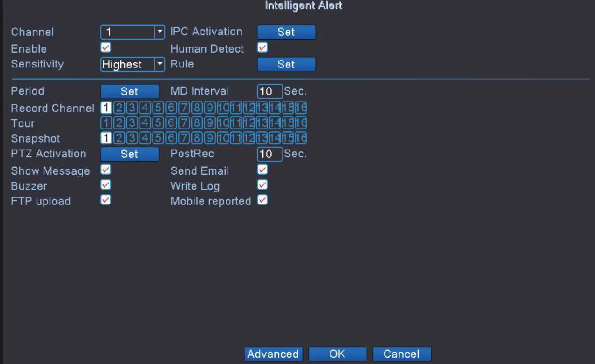Toggle Record Channel 16
Viewport: 595px width, 364px height.
pyautogui.click(x=301, y=108)
